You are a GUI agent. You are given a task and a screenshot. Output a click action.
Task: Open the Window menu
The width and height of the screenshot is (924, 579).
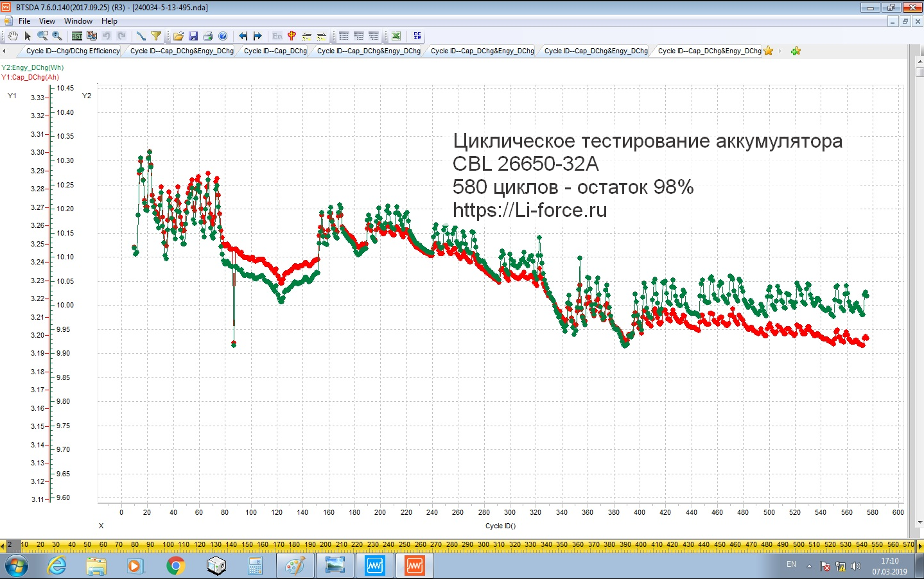(78, 21)
